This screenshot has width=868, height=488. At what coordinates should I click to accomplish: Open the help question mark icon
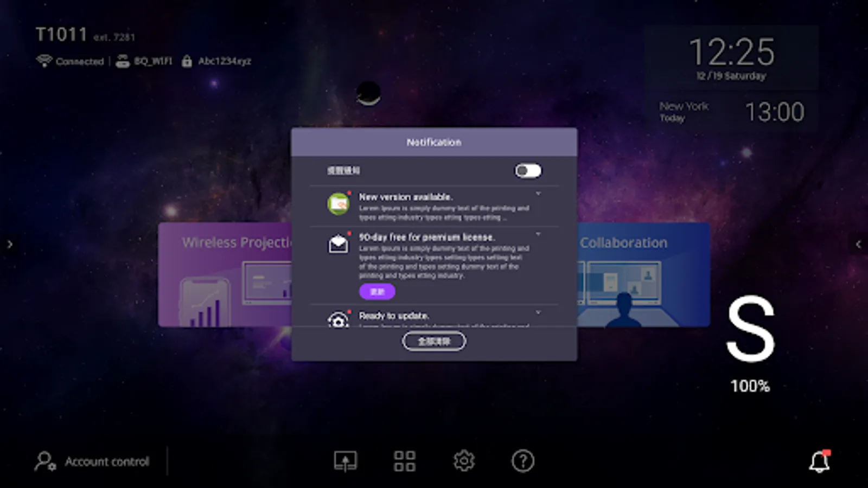coord(523,461)
